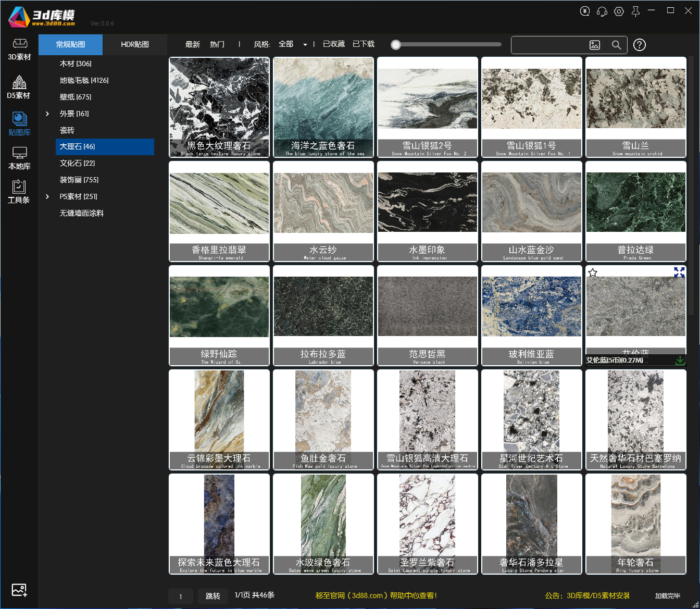
Task: Open the 黑色大纹理奢石 texture thumbnail
Action: 219,107
